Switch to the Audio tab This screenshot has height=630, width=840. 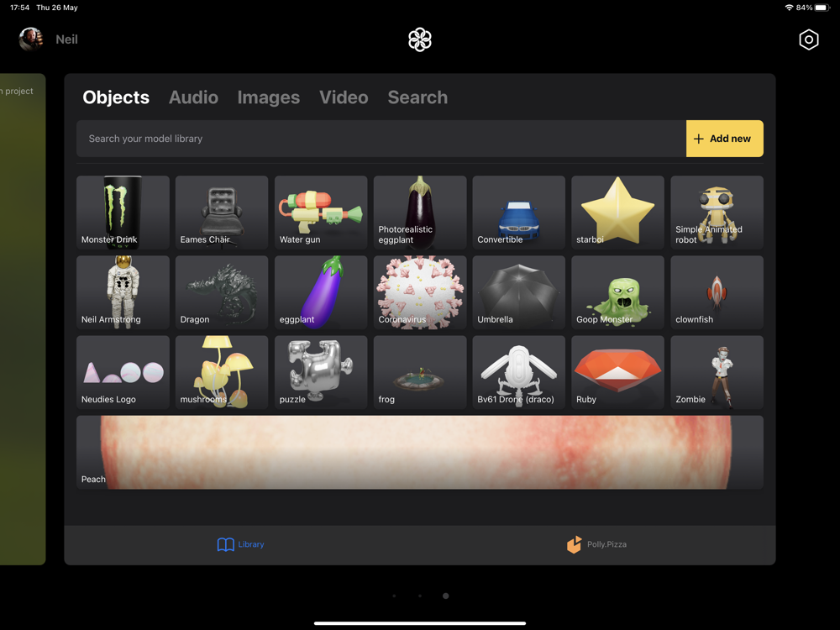(x=193, y=97)
